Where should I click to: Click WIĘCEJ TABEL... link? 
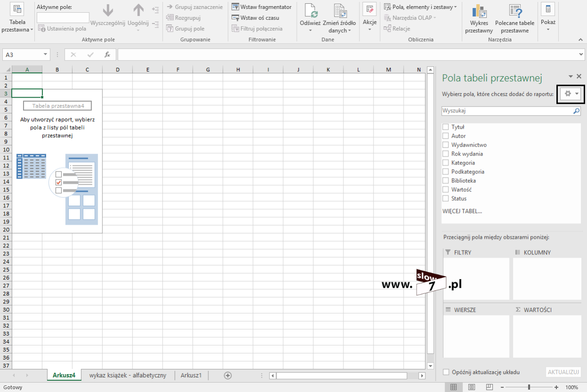pos(462,211)
